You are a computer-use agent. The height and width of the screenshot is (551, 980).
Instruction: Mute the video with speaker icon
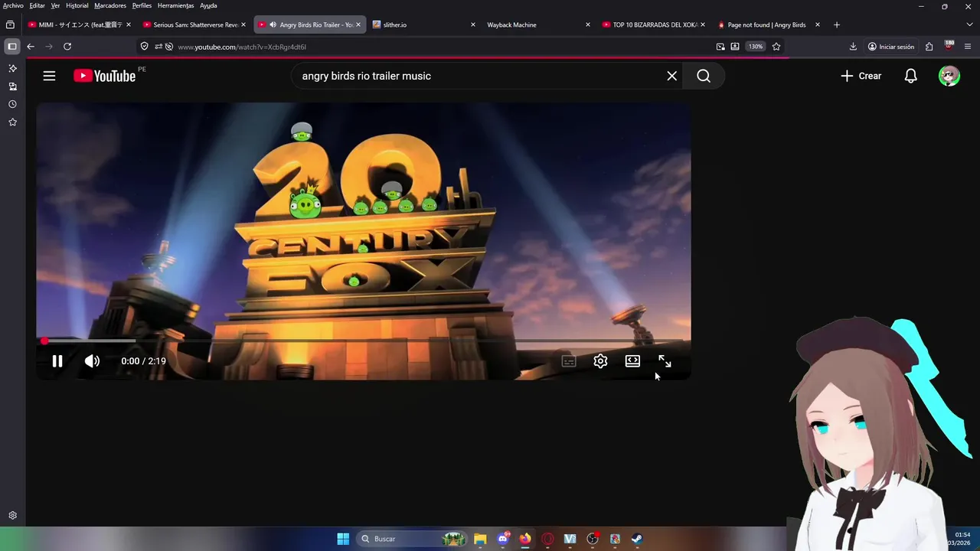(x=92, y=361)
